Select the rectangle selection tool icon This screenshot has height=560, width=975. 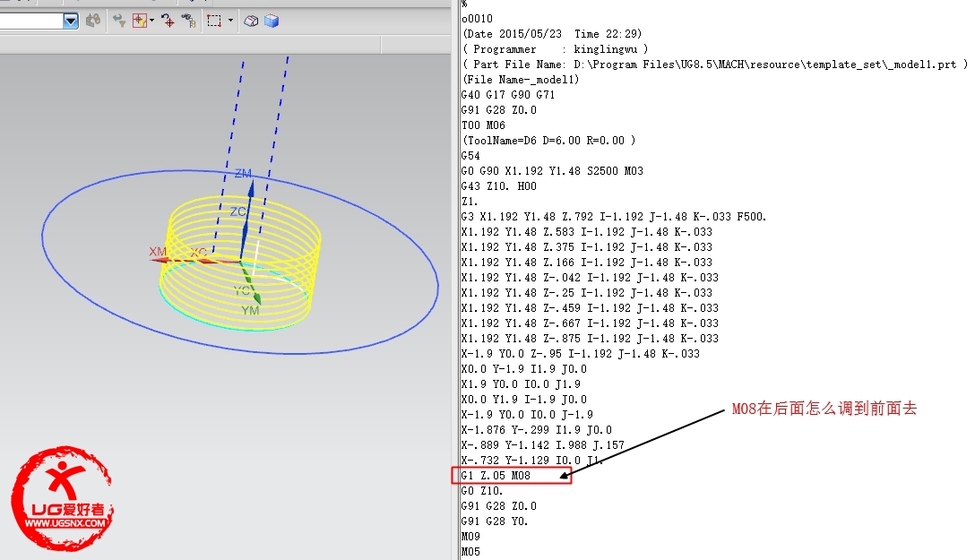pos(214,22)
